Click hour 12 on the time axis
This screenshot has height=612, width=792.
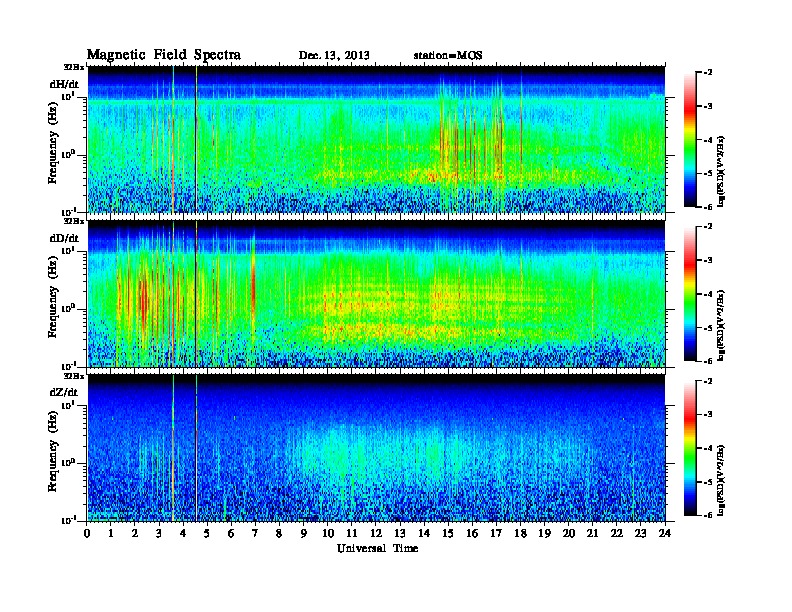click(376, 534)
